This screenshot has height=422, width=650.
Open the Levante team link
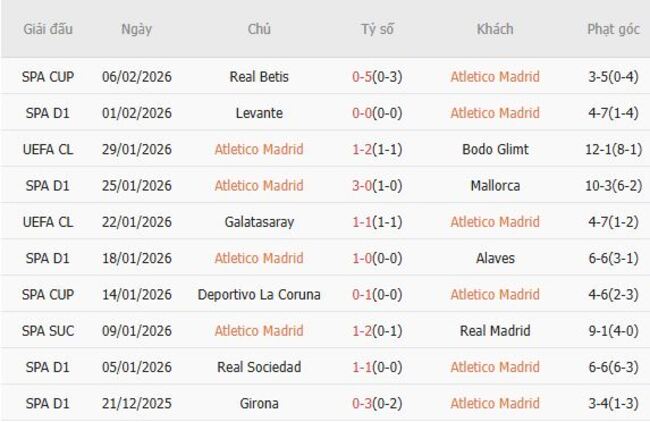259,113
